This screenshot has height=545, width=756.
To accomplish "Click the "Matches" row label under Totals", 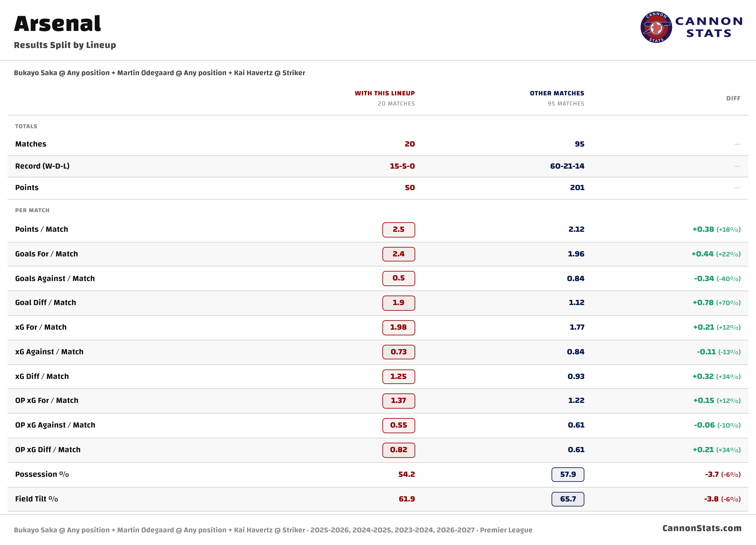I will (31, 144).
